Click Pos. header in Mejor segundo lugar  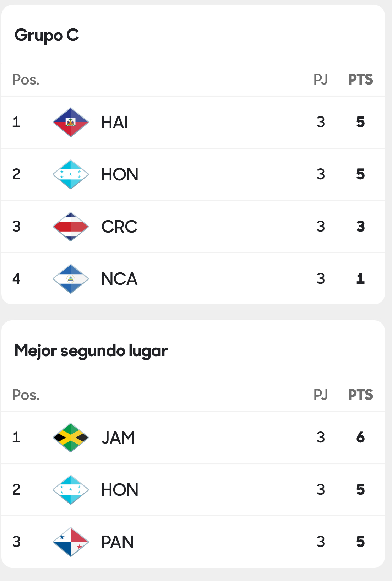click(26, 395)
